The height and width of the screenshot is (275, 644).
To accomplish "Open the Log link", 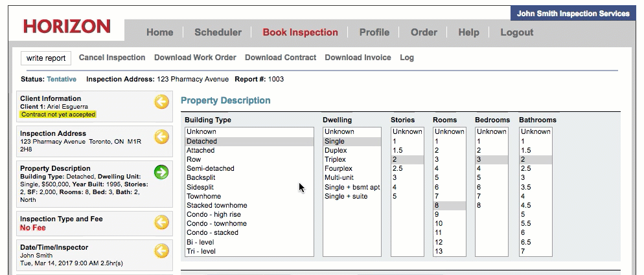I will point(407,58).
